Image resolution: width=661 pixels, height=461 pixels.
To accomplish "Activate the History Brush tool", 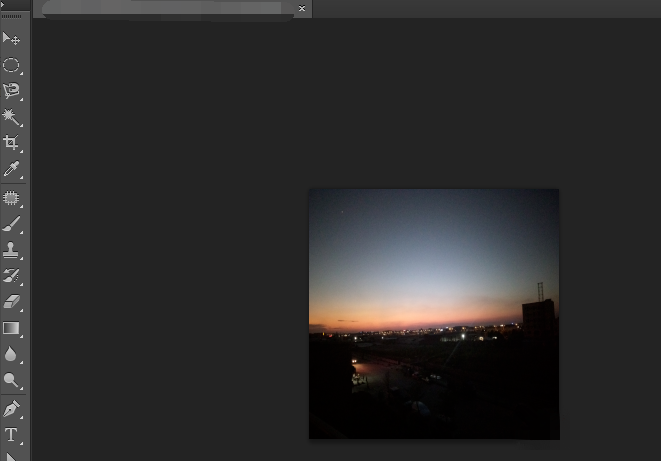I will (x=11, y=276).
